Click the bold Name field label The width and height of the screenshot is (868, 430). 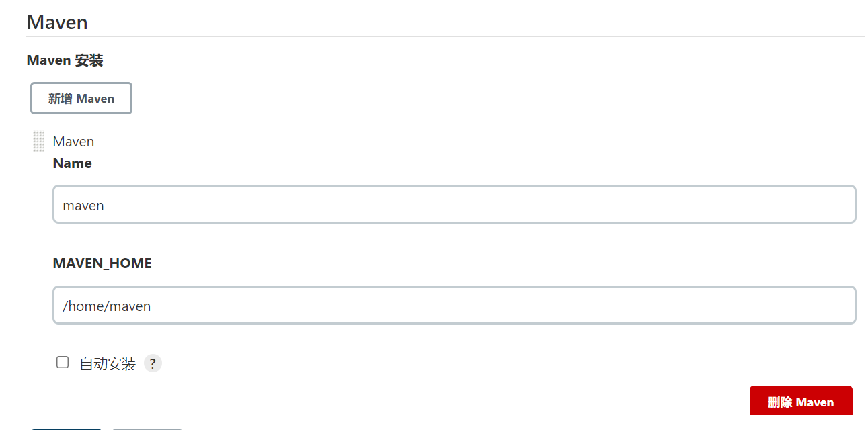pyautogui.click(x=73, y=163)
